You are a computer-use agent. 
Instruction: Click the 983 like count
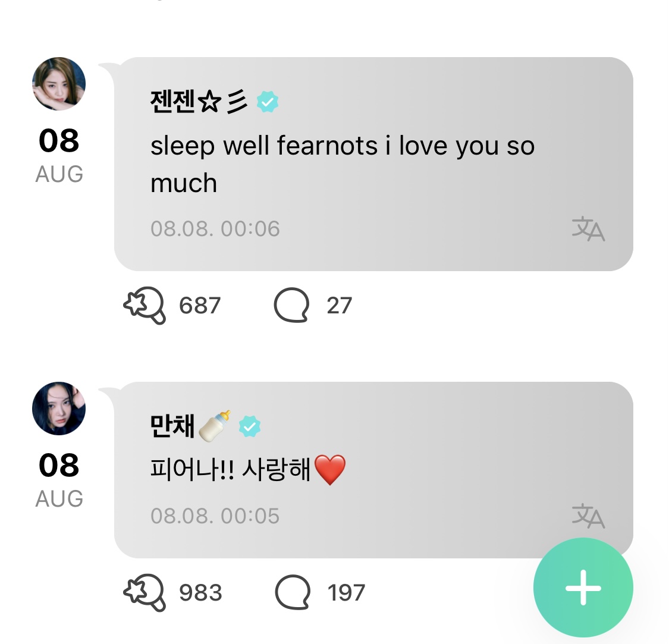click(x=199, y=592)
